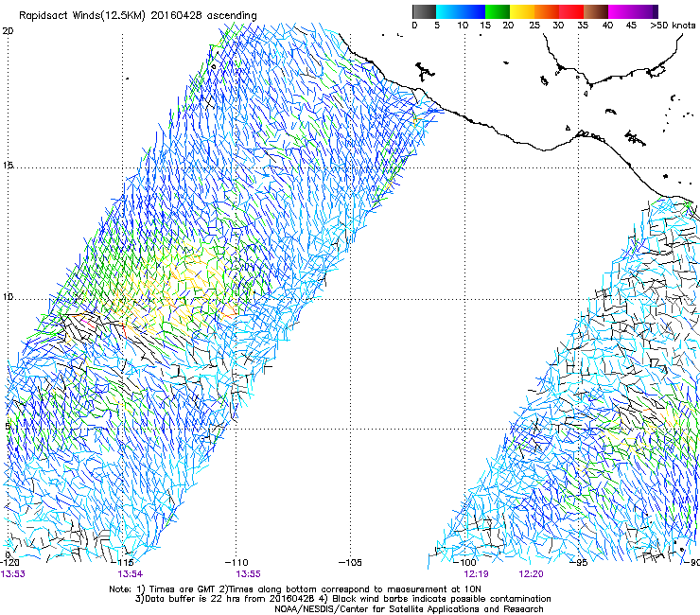Click the longitude label '-100'
The height and width of the screenshot is (615, 700).
464,562
